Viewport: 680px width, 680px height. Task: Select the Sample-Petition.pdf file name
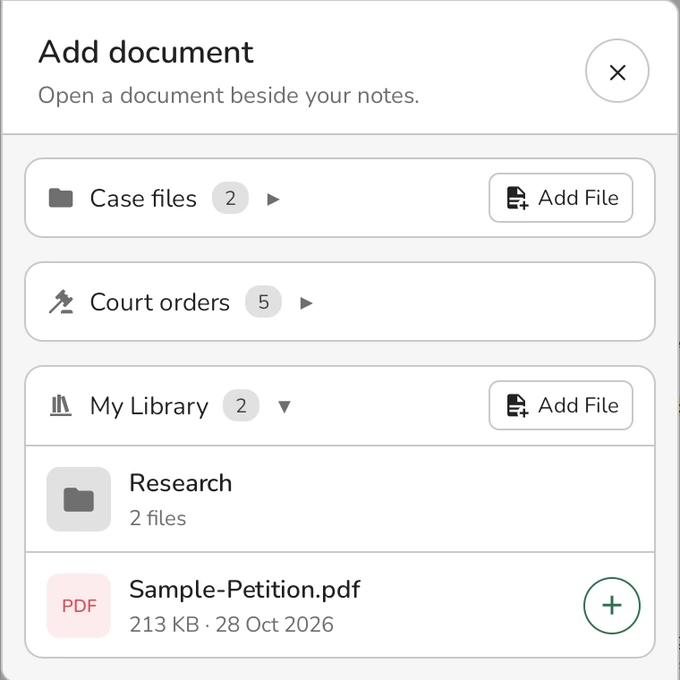pyautogui.click(x=245, y=589)
